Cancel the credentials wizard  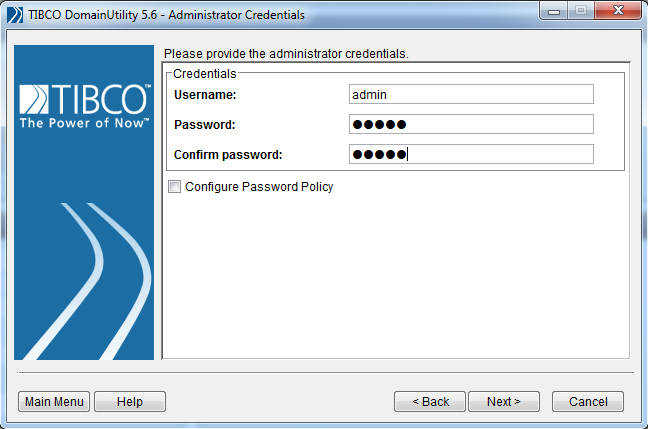coord(588,402)
